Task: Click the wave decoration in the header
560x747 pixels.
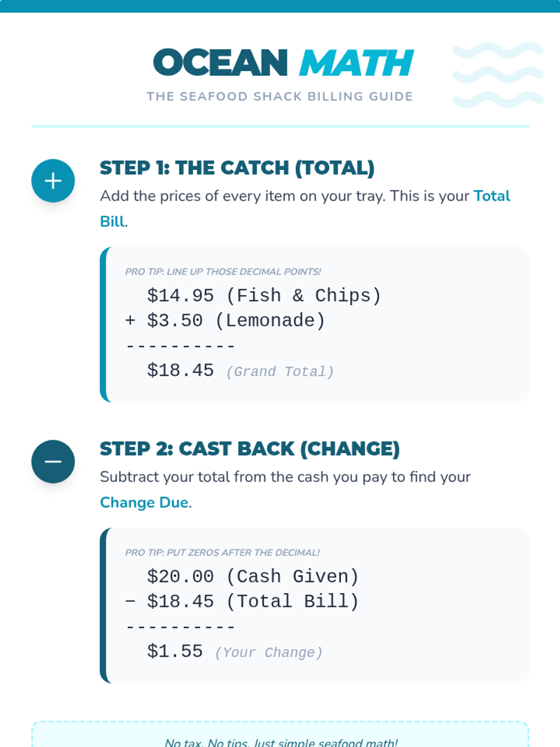Action: [x=497, y=75]
